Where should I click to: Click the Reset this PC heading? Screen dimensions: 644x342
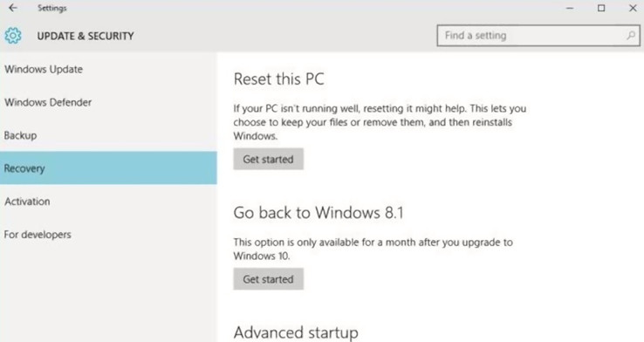coord(279,79)
